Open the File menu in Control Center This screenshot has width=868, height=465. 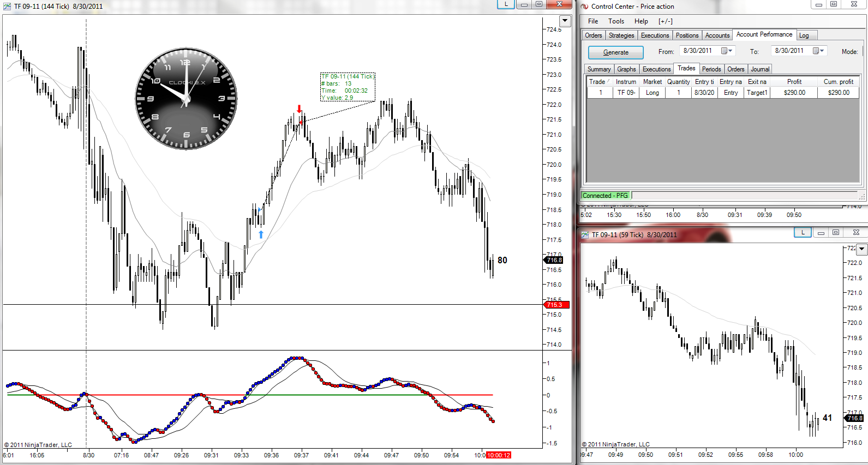593,21
